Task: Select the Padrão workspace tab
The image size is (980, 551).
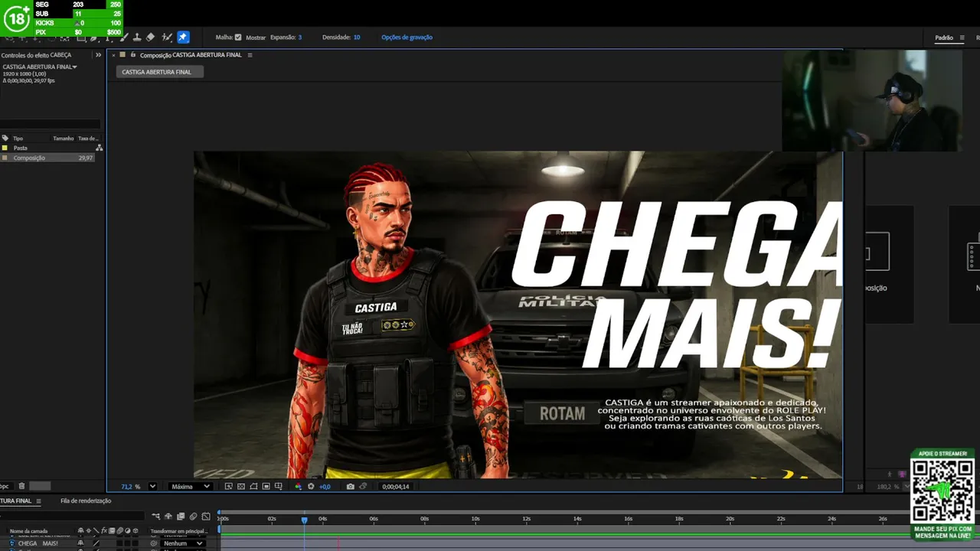Action: (x=944, y=37)
